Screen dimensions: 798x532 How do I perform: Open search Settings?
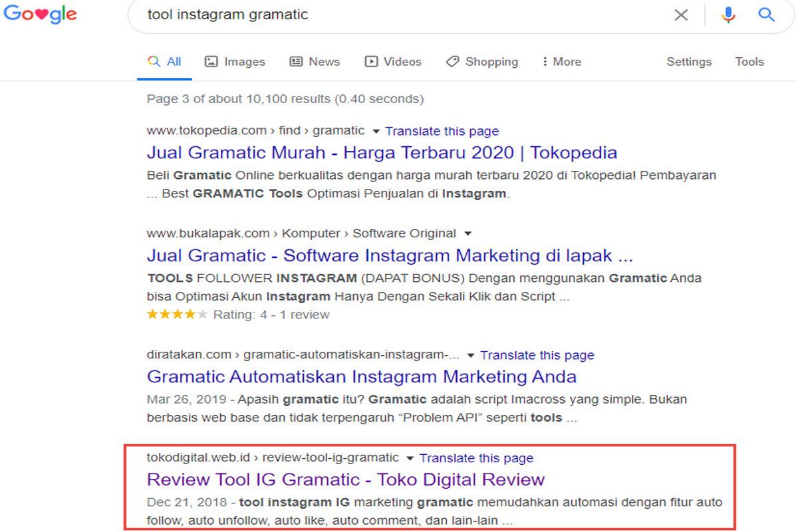(x=689, y=62)
